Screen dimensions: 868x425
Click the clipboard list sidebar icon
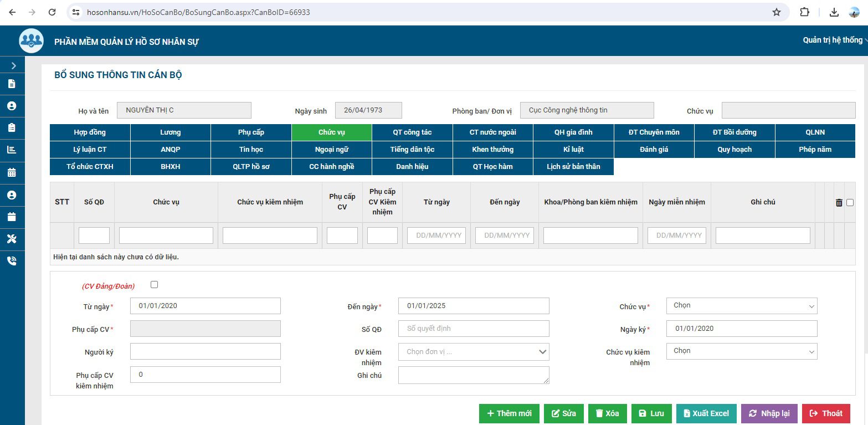[12, 127]
